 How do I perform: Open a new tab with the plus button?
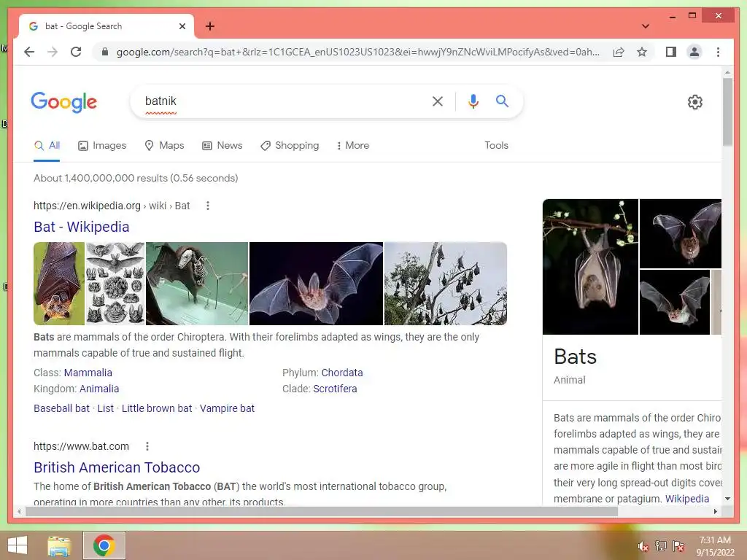point(209,26)
